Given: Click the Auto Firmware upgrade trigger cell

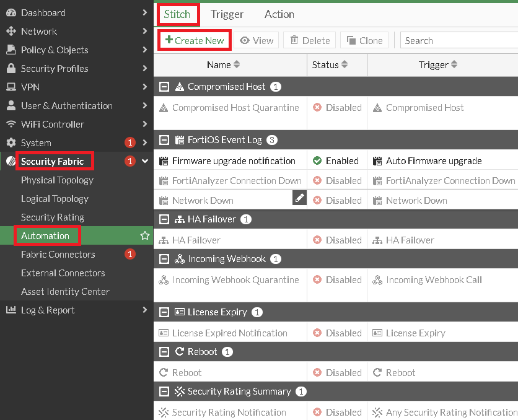Looking at the screenshot, I should (434, 161).
